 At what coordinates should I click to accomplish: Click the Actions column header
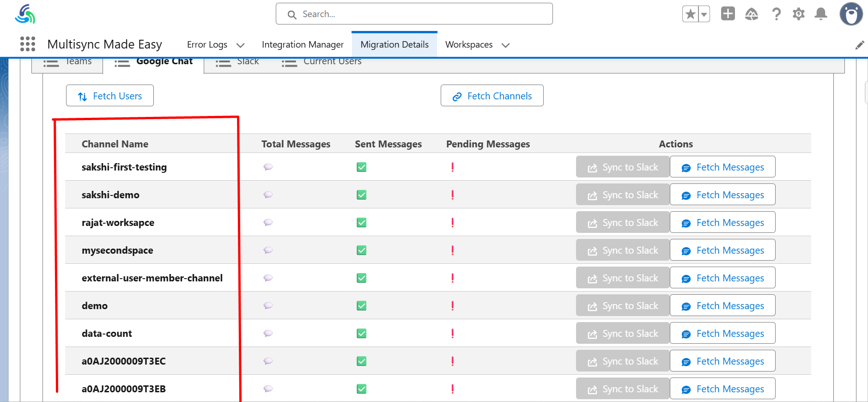[x=676, y=144]
